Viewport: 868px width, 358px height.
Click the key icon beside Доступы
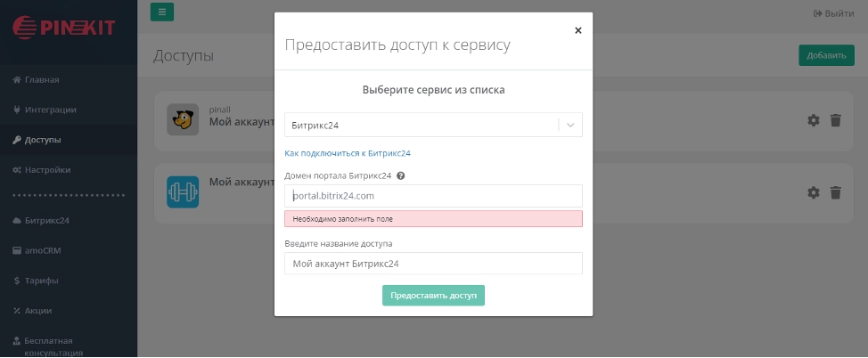click(x=17, y=140)
